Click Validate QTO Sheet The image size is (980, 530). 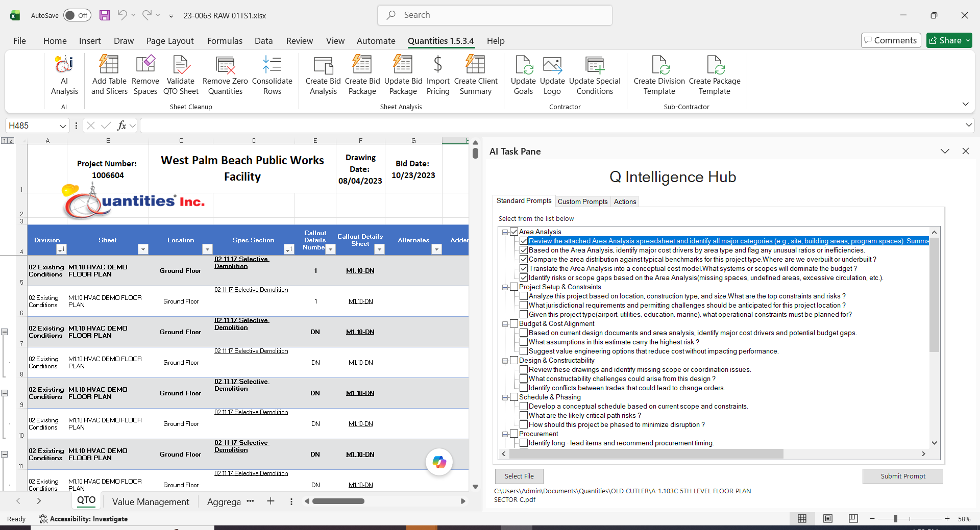click(181, 75)
